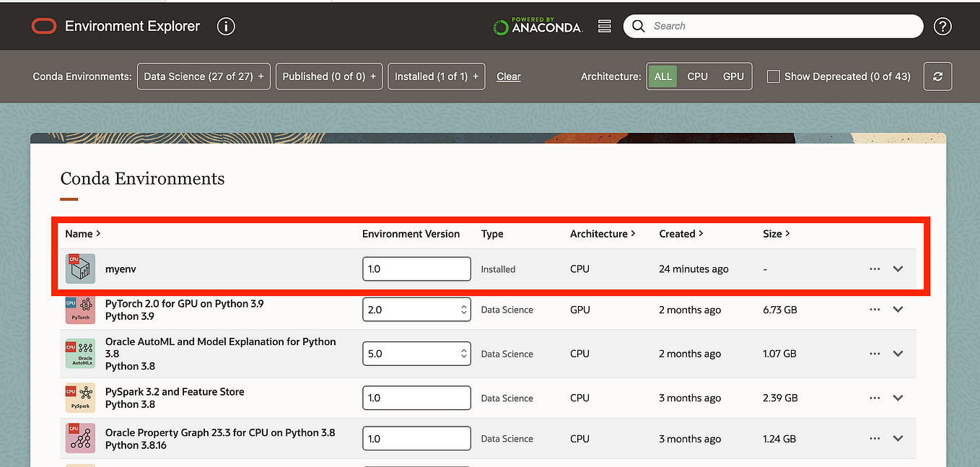This screenshot has height=467, width=980.
Task: Sort by the Architecture column
Action: coord(603,234)
